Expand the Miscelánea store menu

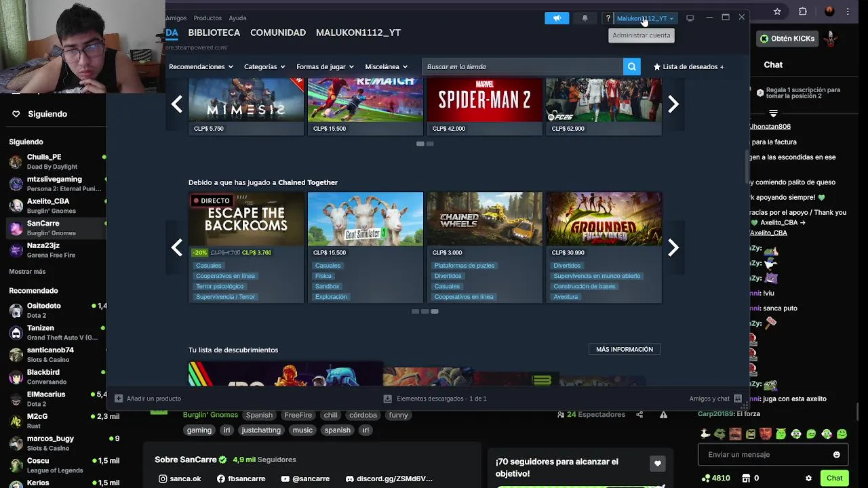[x=386, y=66]
